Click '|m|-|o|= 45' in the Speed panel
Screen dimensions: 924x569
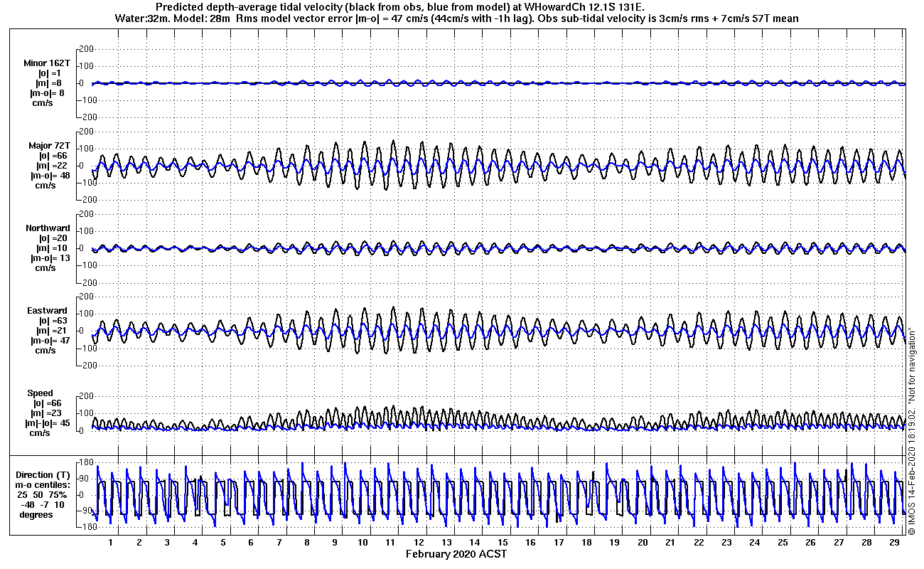47,423
